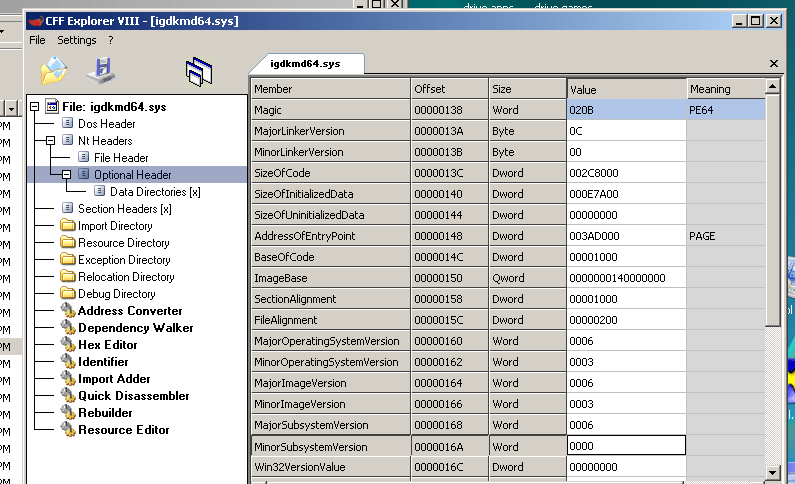The height and width of the screenshot is (484, 795).
Task: Click the Section Headers page icon
Action: (67, 208)
